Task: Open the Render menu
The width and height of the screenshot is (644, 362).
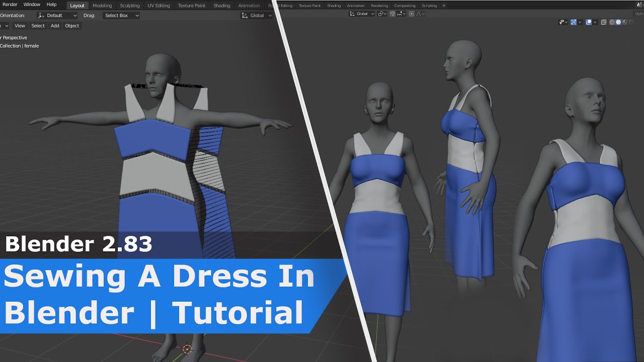Action: (x=10, y=5)
